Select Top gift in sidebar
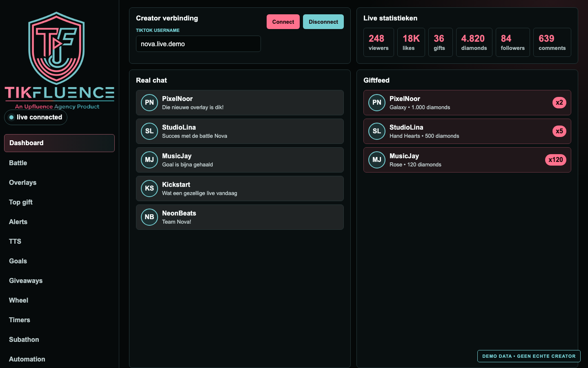 pyautogui.click(x=59, y=202)
